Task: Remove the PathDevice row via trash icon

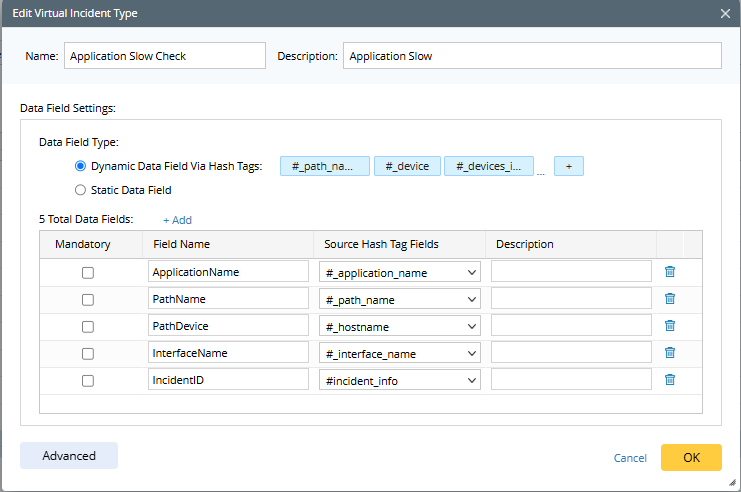Action: (670, 325)
